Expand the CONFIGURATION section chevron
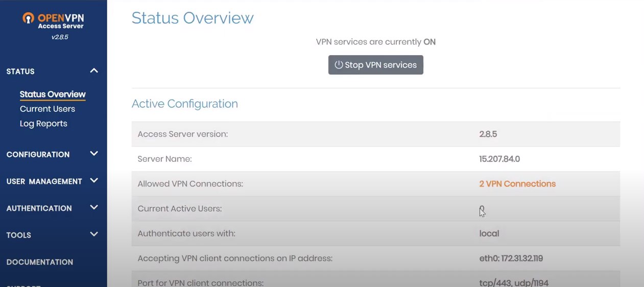This screenshot has height=287, width=644. (x=94, y=153)
